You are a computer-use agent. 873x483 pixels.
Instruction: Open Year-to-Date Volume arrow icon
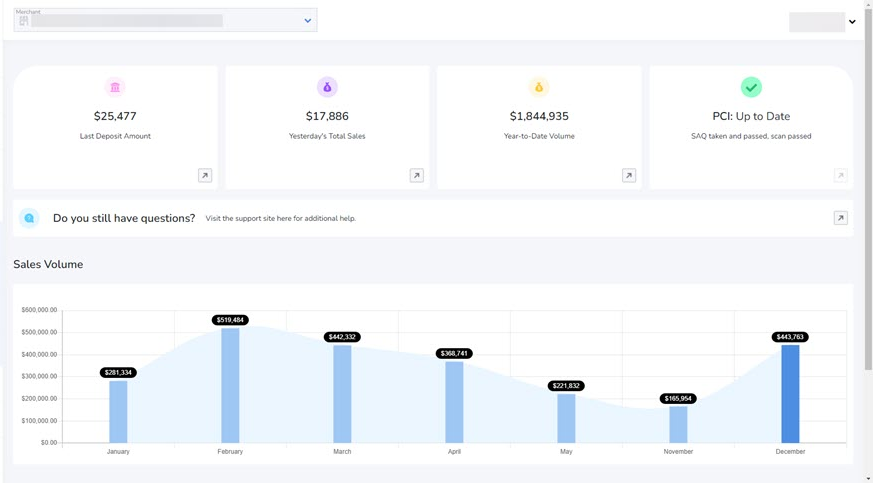[629, 176]
